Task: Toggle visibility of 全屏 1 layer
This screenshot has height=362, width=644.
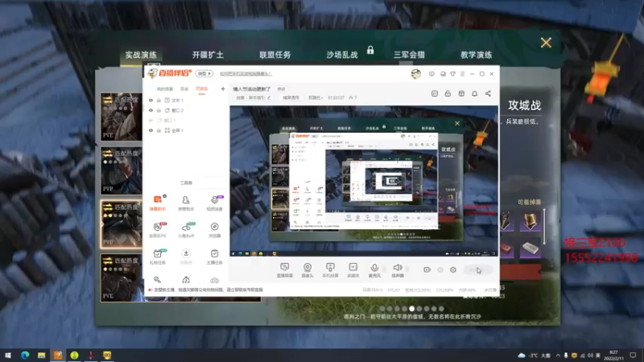Action: pos(151,130)
